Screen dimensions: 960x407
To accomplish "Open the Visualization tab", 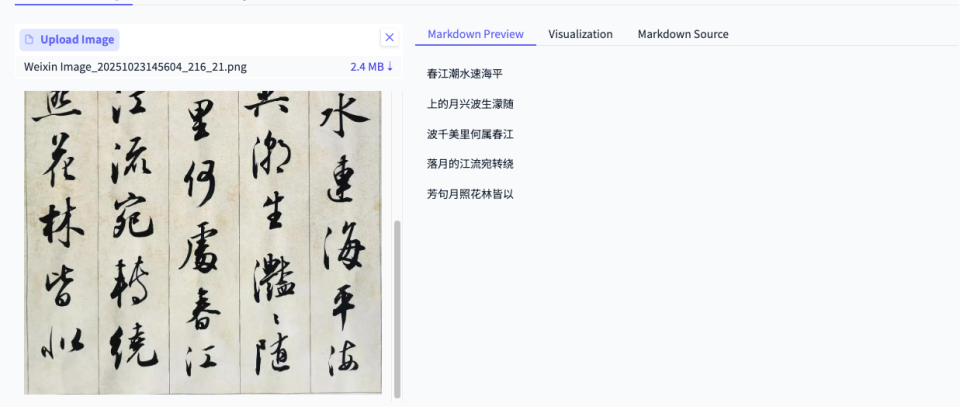I will [580, 34].
